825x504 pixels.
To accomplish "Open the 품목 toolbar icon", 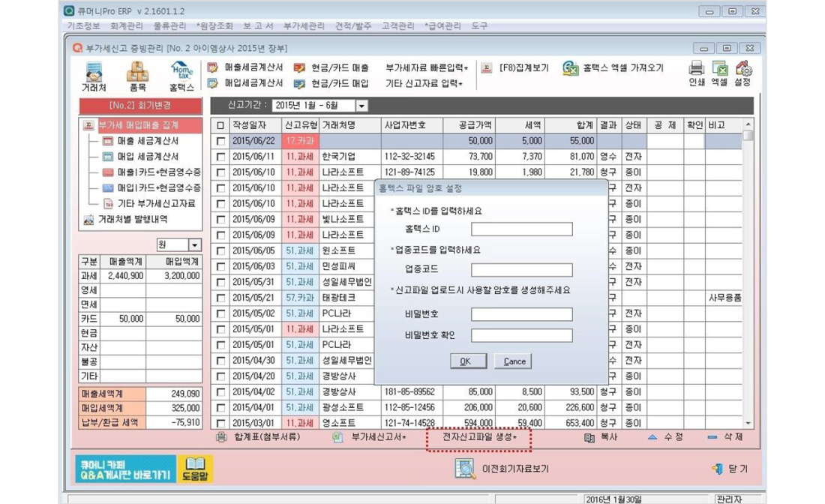I will 137,76.
